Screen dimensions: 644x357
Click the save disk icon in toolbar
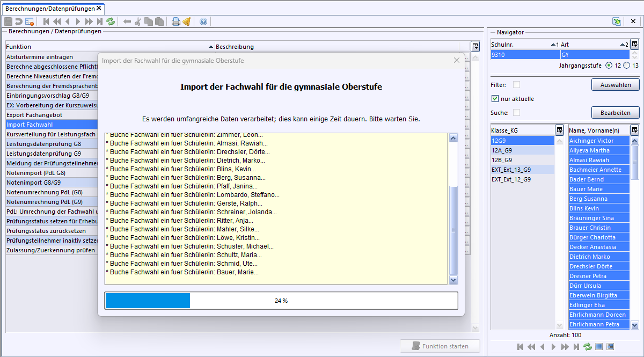click(8, 21)
